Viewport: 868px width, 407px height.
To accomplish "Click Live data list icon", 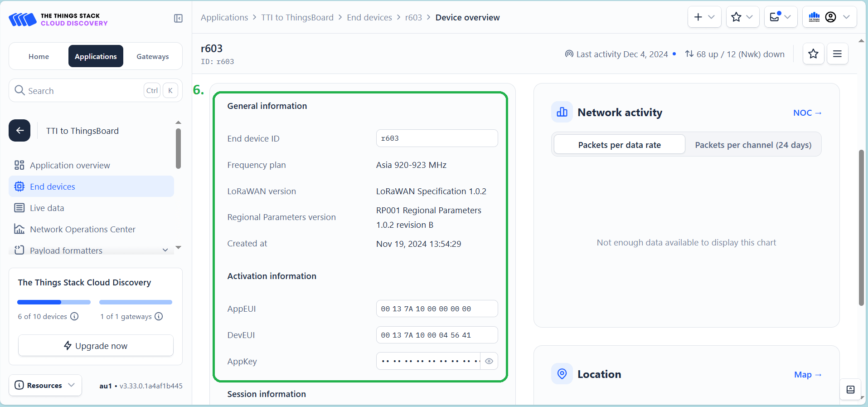I will pyautogui.click(x=19, y=208).
